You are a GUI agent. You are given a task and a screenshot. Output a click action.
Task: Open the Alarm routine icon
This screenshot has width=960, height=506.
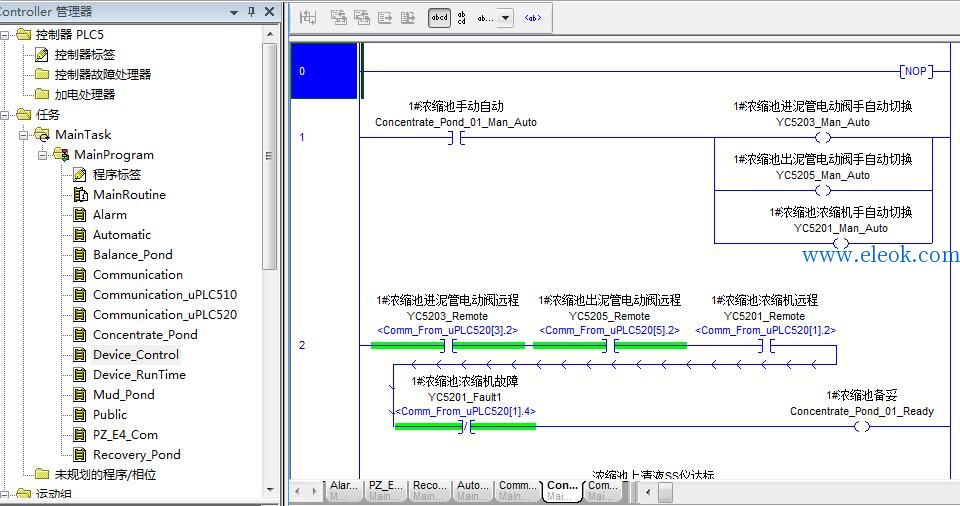[80, 215]
